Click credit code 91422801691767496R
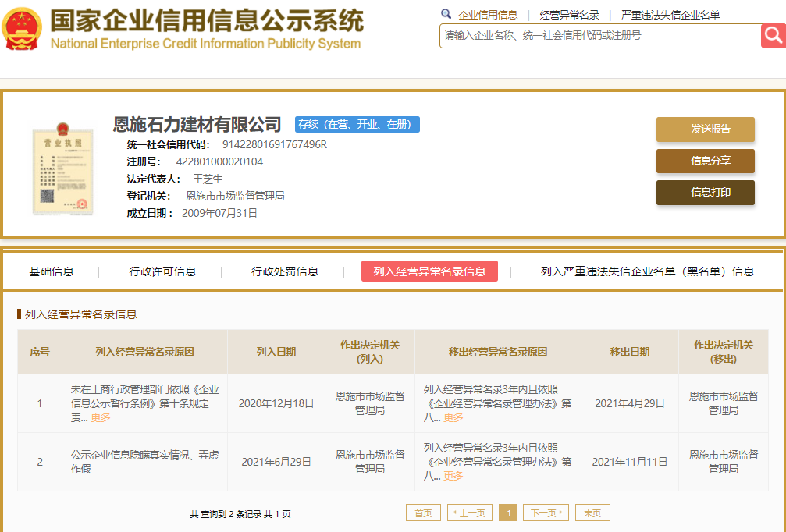Image resolution: width=786 pixels, height=532 pixels. [275, 145]
